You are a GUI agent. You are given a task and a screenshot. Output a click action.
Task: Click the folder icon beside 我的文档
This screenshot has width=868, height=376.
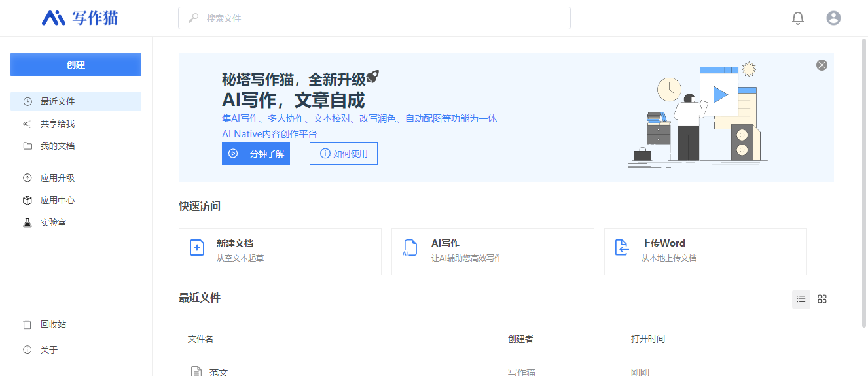pyautogui.click(x=27, y=146)
